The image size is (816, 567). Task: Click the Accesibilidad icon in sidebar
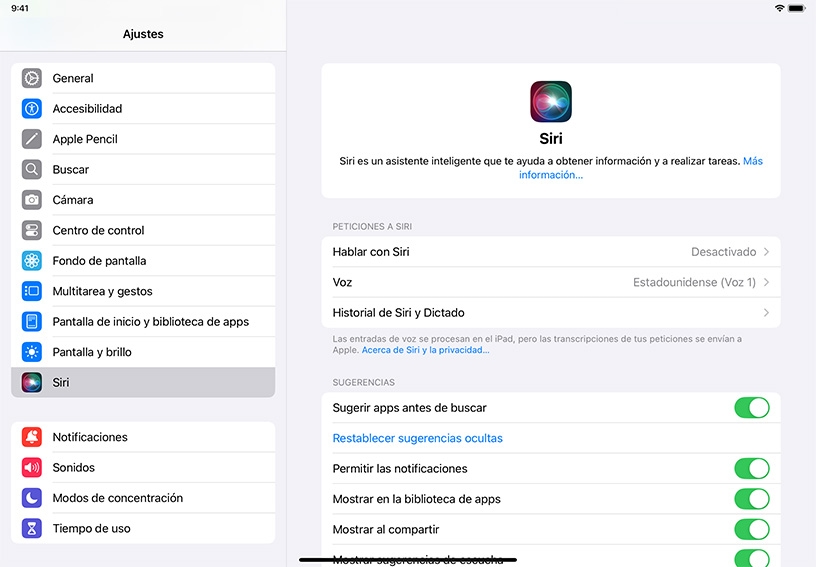pos(32,109)
